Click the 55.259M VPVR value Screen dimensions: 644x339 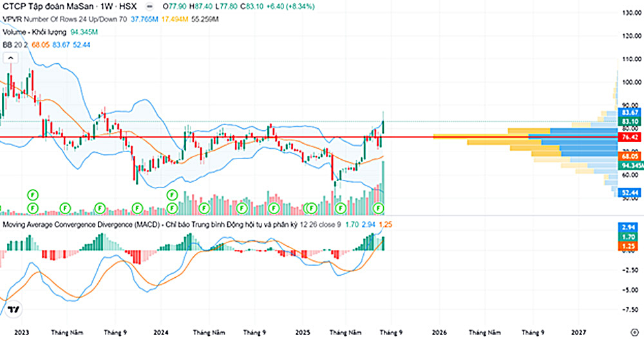coord(205,19)
